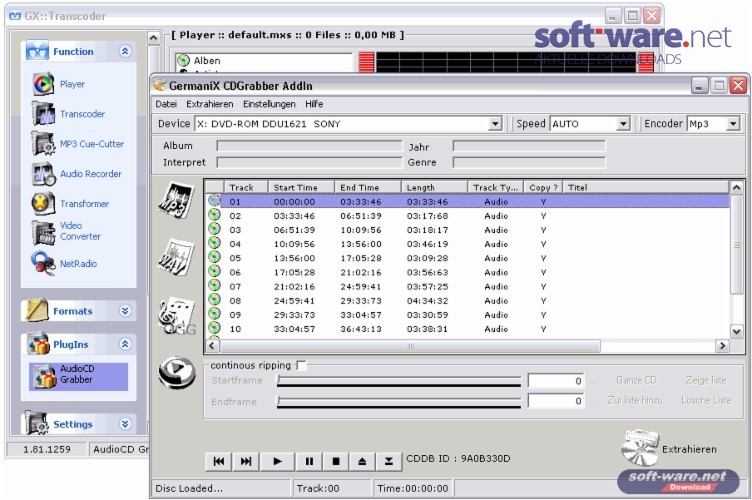Viewport: 752px width, 500px height.
Task: Click the disc icon of track 05
Action: 214,257
